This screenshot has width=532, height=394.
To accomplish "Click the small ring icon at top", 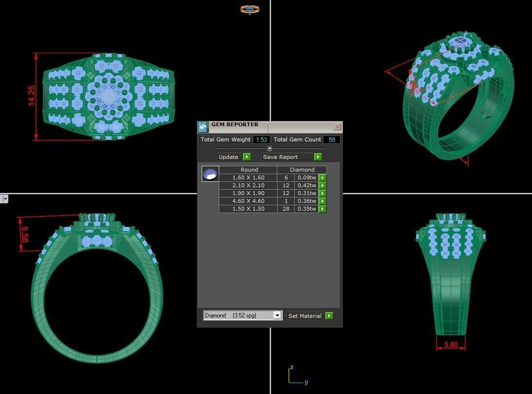I will pos(250,10).
